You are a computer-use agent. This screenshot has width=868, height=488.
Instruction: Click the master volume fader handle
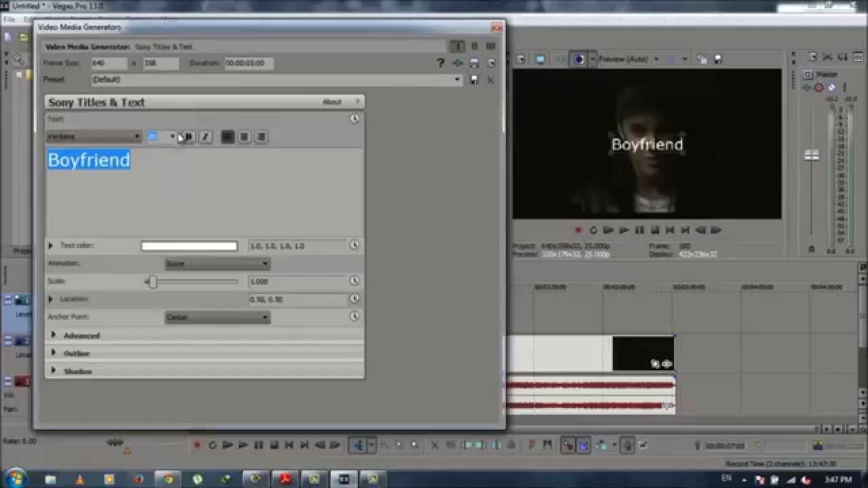[x=812, y=156]
